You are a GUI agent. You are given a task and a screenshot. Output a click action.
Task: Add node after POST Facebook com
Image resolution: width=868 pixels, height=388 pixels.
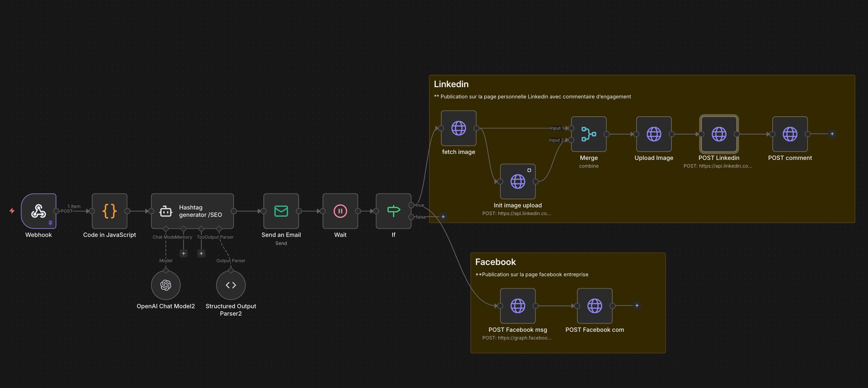[x=637, y=305]
